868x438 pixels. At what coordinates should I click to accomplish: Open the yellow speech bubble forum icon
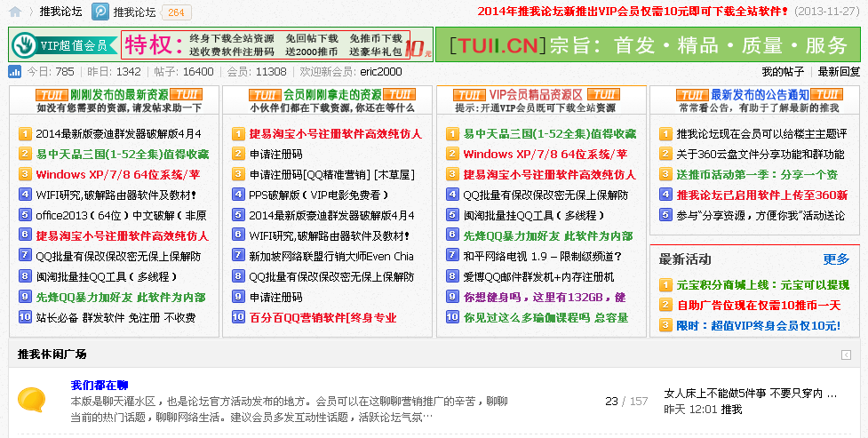pyautogui.click(x=32, y=400)
